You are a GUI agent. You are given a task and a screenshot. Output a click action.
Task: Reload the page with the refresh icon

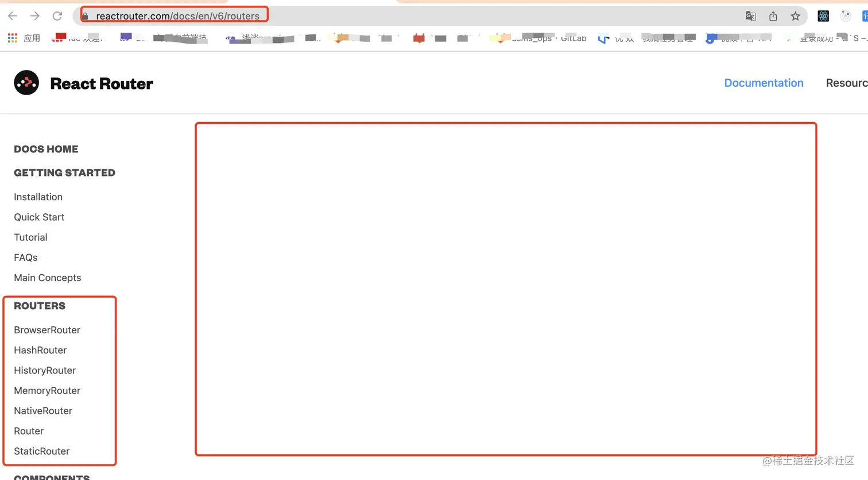[57, 16]
